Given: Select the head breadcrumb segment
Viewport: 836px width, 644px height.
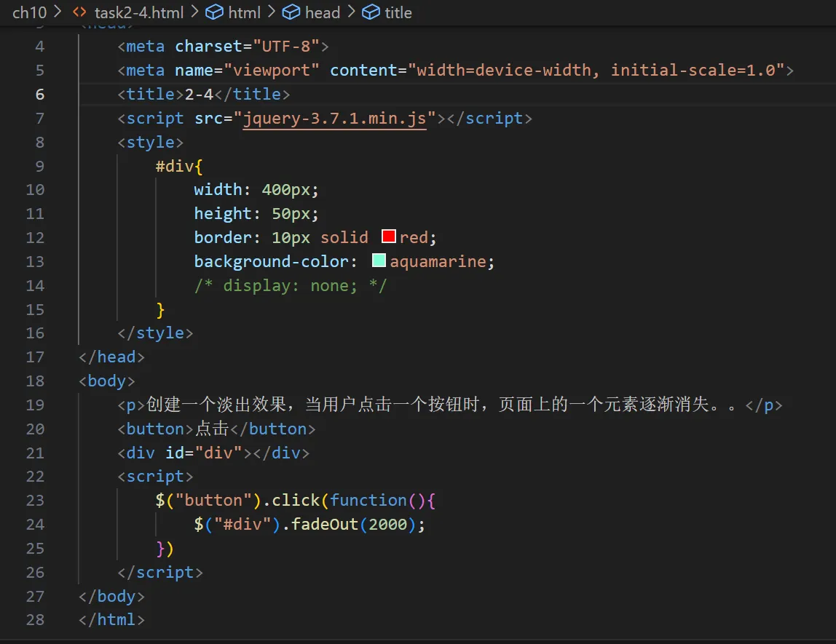Looking at the screenshot, I should [322, 12].
